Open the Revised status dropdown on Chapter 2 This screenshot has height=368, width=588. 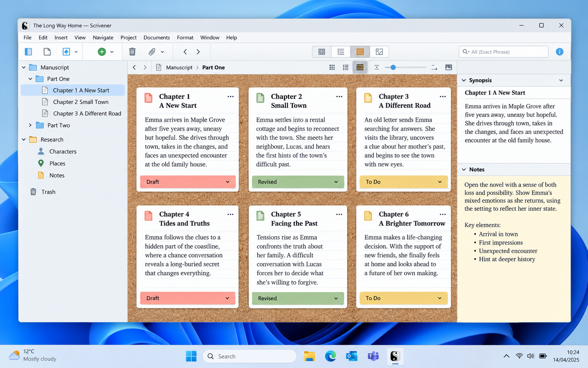tap(298, 182)
